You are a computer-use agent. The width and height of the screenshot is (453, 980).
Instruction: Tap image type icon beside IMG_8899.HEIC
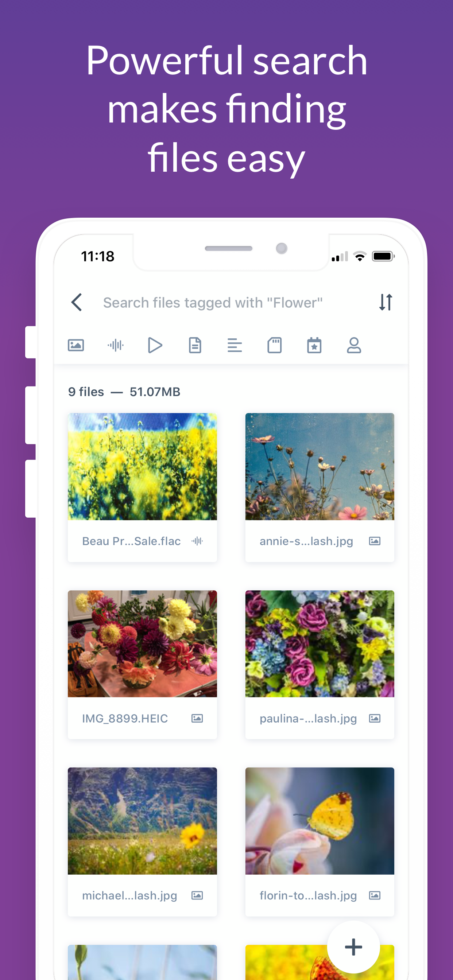[x=197, y=718]
